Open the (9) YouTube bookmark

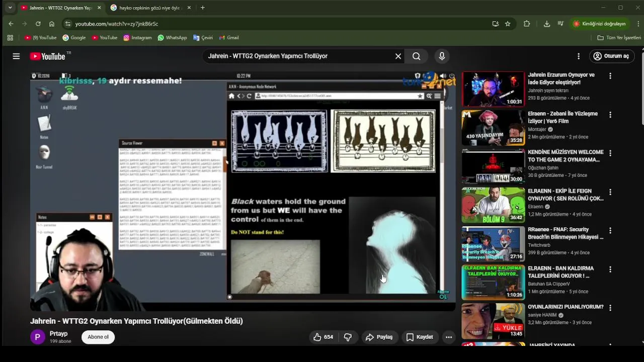41,38
